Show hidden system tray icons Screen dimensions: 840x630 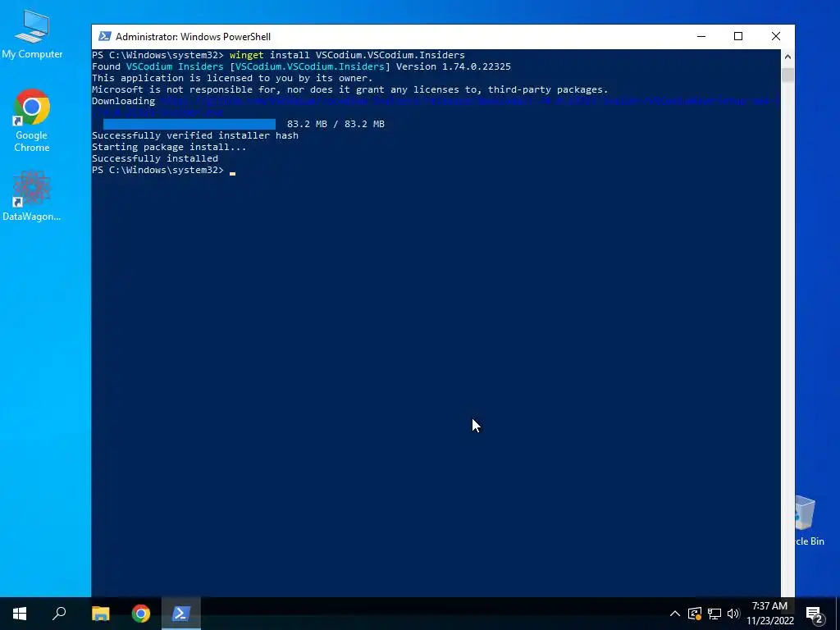pyautogui.click(x=675, y=614)
